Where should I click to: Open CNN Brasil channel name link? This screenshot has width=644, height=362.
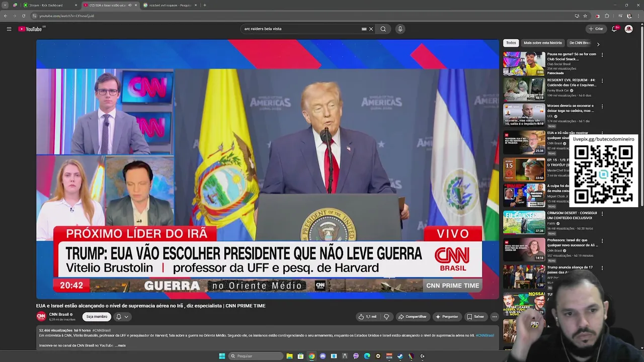coord(59,314)
